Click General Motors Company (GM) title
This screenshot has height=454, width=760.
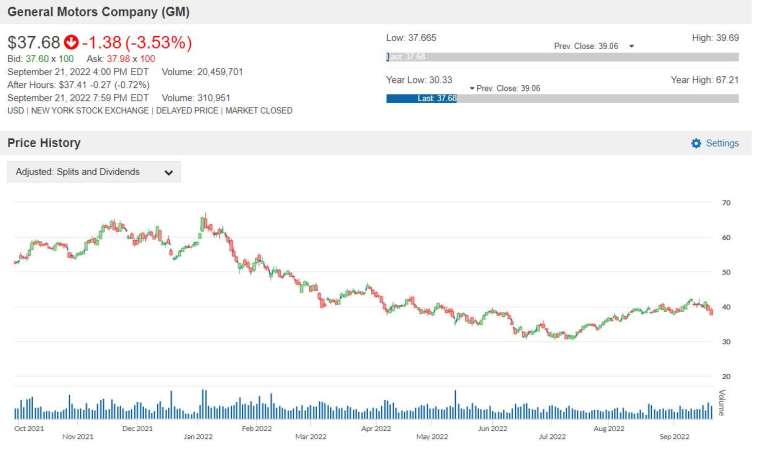point(99,12)
